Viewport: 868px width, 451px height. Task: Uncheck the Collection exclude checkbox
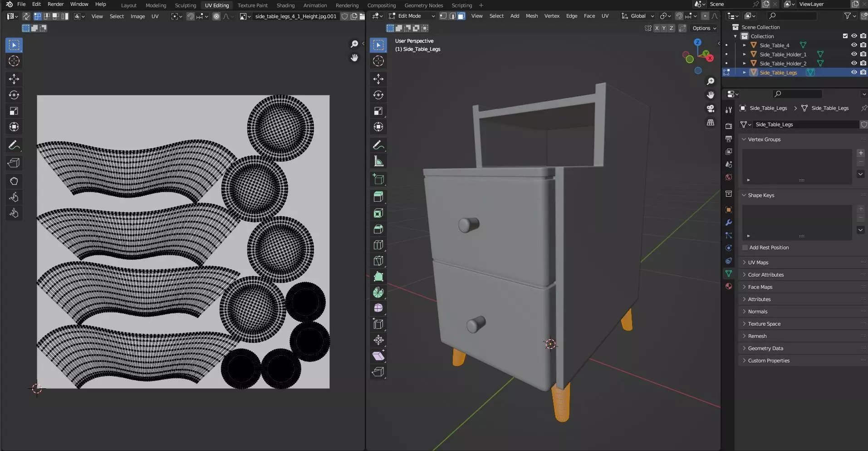(845, 36)
